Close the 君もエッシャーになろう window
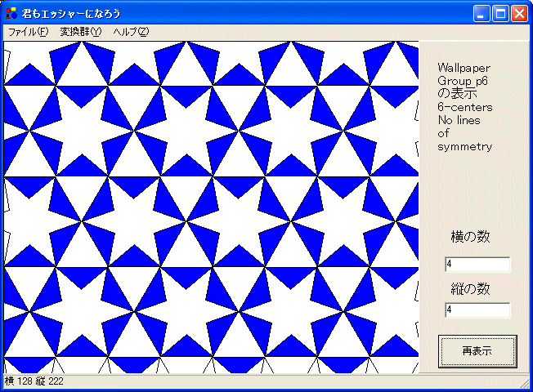The image size is (533, 392). click(x=519, y=14)
